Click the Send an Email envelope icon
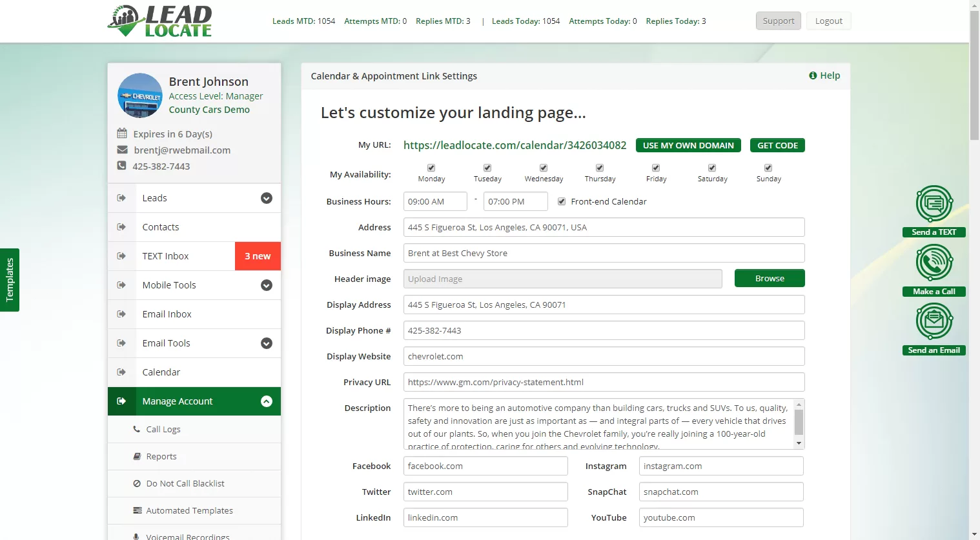This screenshot has height=540, width=980. point(934,321)
